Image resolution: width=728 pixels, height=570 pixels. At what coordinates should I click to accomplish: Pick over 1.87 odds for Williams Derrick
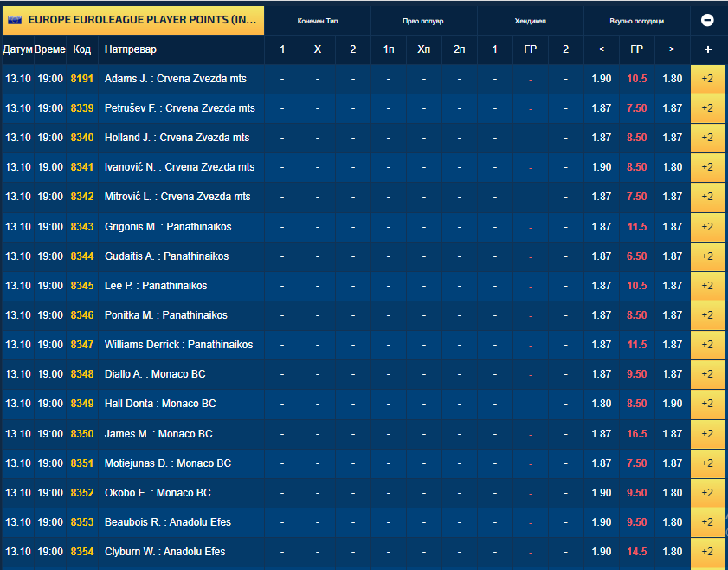click(x=673, y=345)
